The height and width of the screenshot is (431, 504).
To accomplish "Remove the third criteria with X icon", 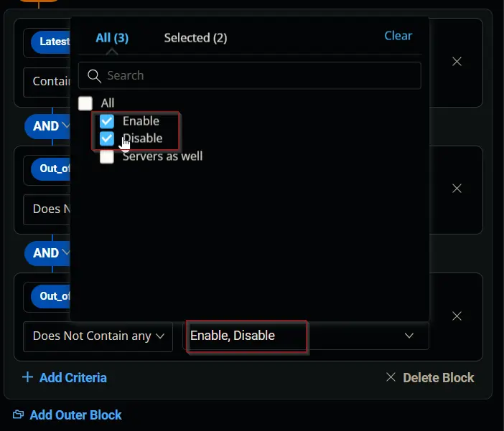I will coord(457,316).
